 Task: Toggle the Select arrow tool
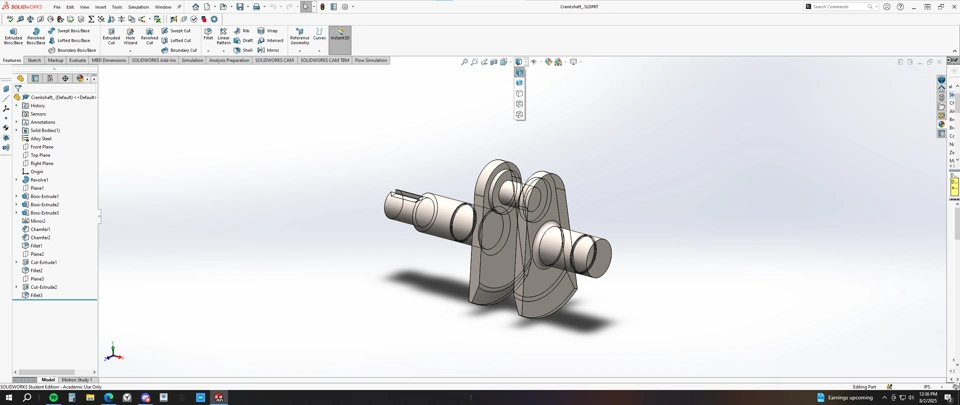tap(306, 7)
